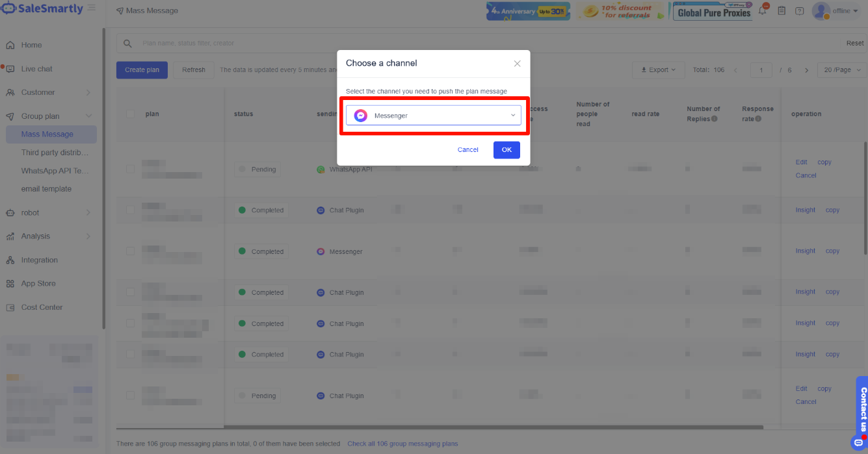Check the WhatsApp API pending plan row
The image size is (868, 454).
[x=131, y=169]
